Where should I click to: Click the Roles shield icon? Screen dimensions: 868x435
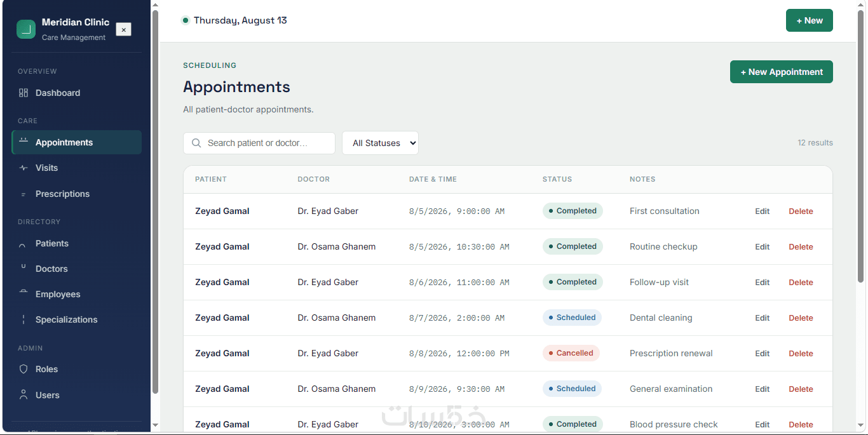coord(24,369)
